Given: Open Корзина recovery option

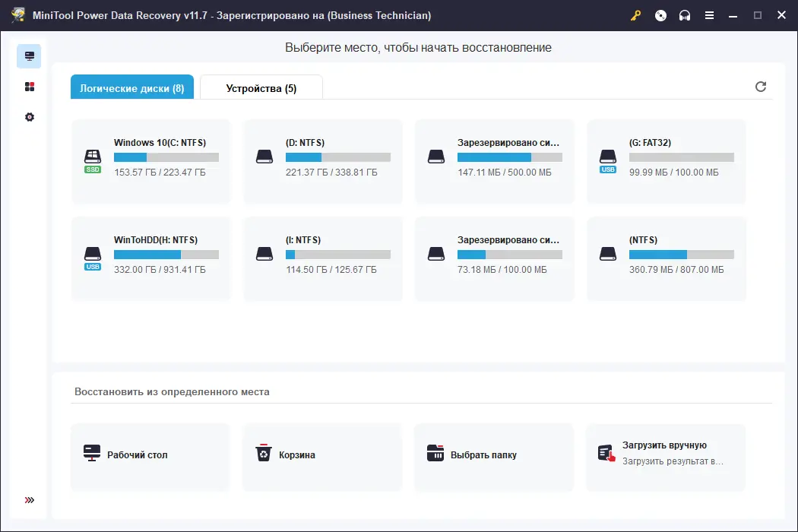Looking at the screenshot, I should tap(321, 456).
